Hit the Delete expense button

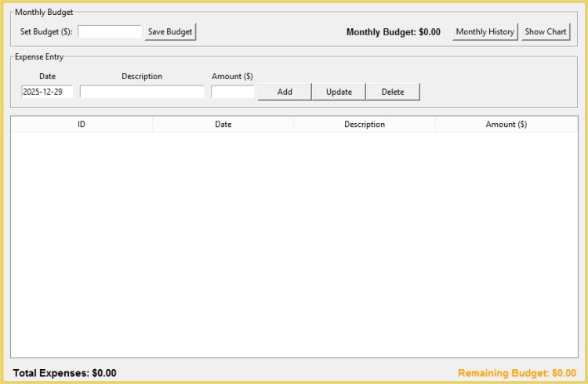click(x=393, y=92)
